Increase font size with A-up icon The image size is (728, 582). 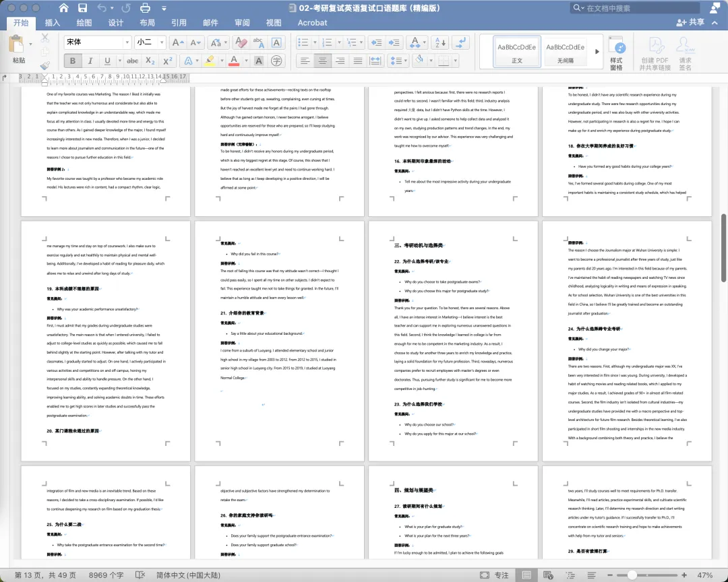pos(178,42)
